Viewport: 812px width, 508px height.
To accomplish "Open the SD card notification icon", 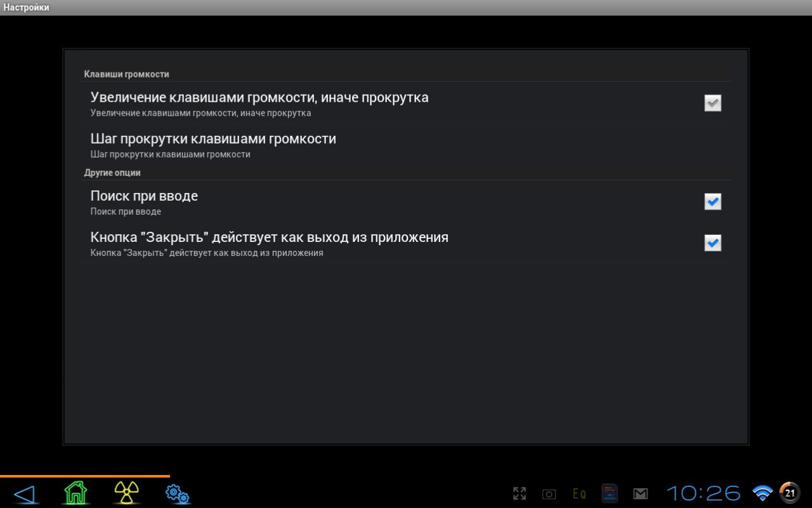I will pos(610,493).
